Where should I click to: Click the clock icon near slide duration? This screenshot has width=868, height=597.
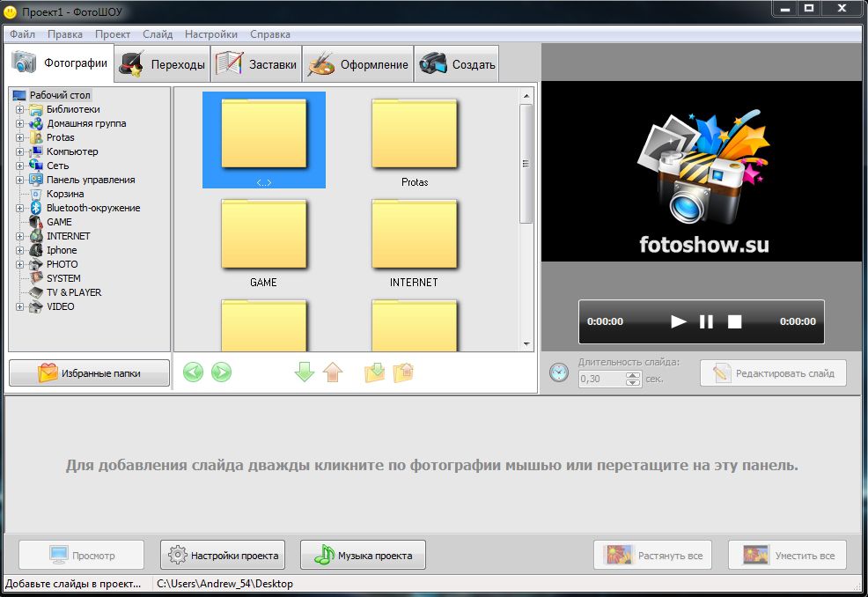(x=559, y=372)
